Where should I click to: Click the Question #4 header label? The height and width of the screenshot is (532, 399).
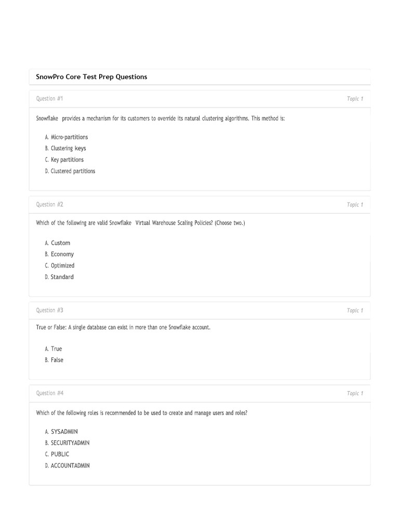pyautogui.click(x=49, y=393)
